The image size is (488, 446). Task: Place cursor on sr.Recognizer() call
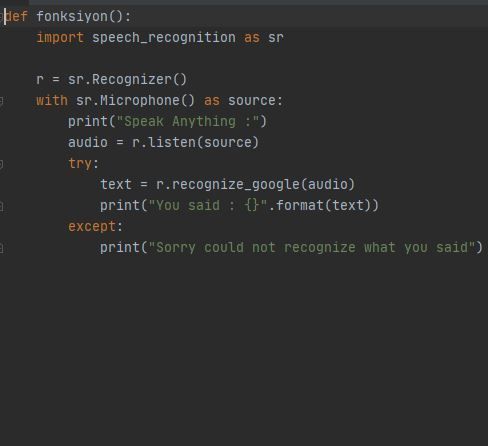(x=127, y=80)
